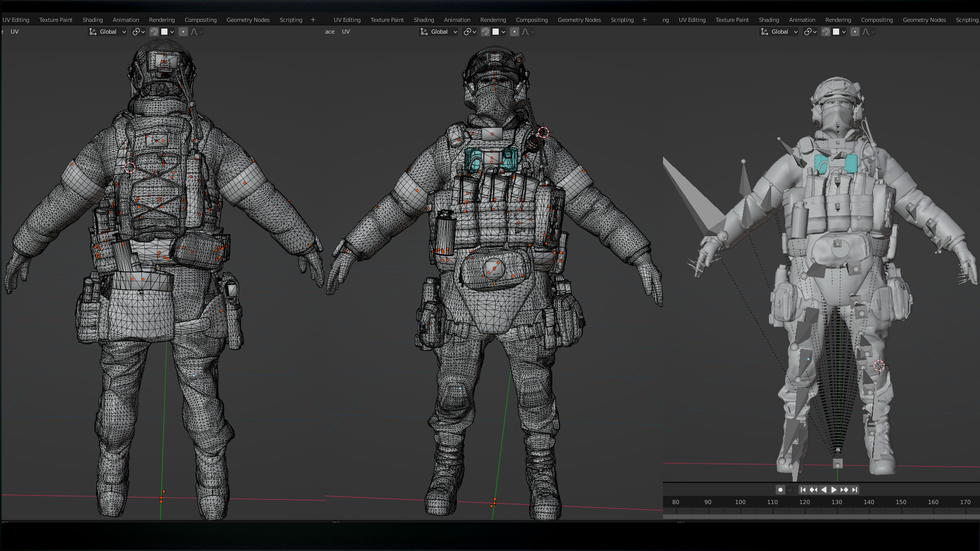Click the snap increment icon in middle viewport
Image resolution: width=980 pixels, height=551 pixels.
tap(496, 32)
